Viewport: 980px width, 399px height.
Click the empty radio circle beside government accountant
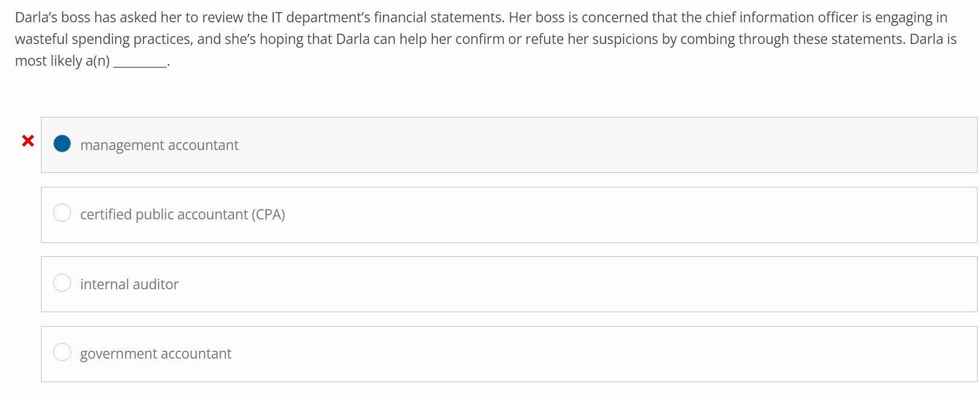[62, 352]
